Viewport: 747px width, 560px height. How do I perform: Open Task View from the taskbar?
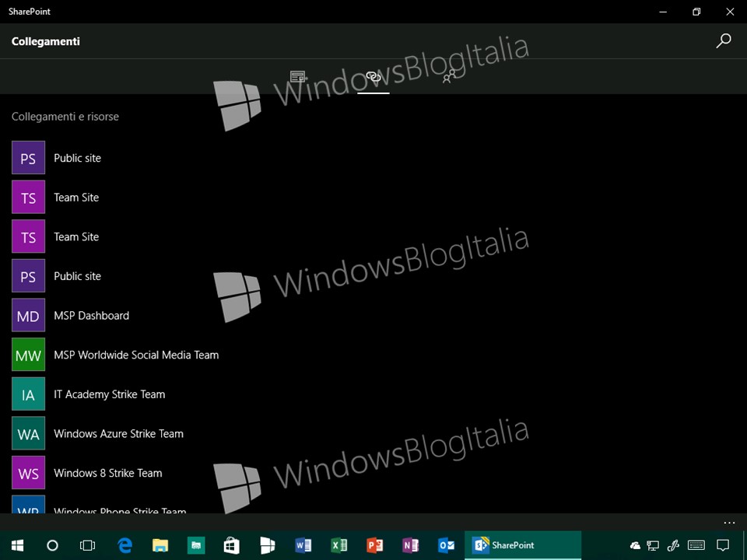click(x=88, y=545)
